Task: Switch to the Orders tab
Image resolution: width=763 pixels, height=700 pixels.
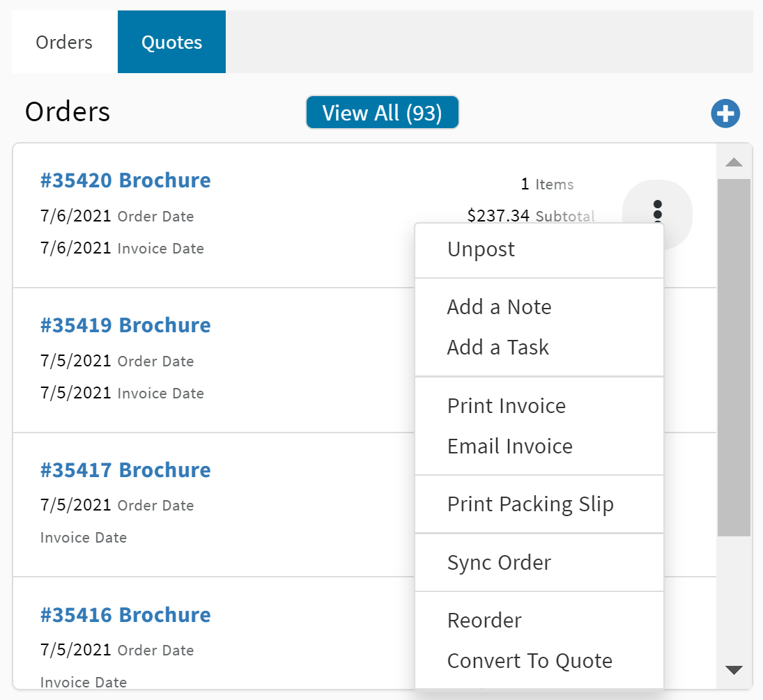Action: pos(64,42)
